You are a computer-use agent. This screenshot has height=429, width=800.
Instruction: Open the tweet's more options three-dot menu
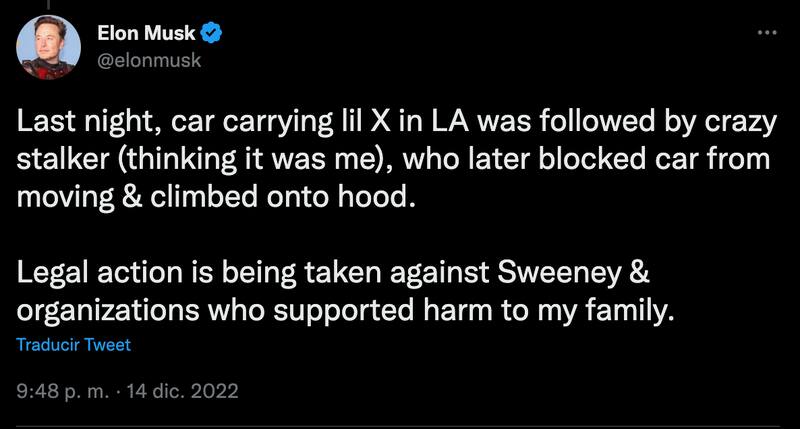coord(767,33)
